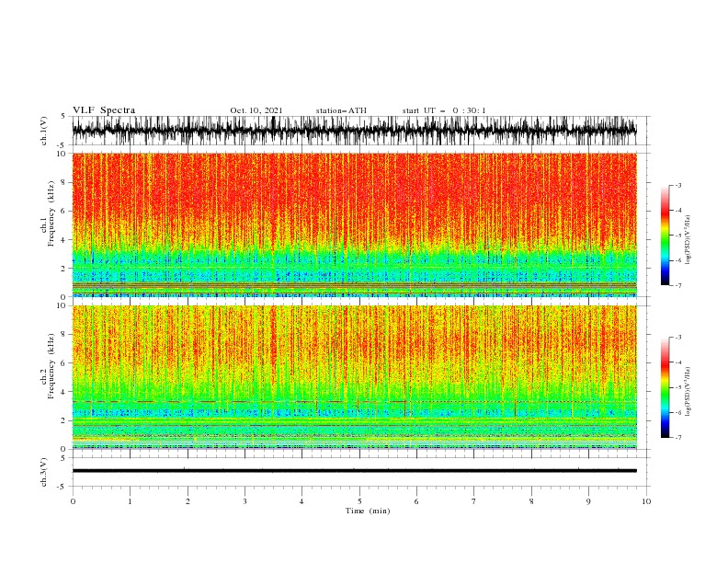
Task: Click the "ch.3(V)" axis label
Action: pos(44,472)
